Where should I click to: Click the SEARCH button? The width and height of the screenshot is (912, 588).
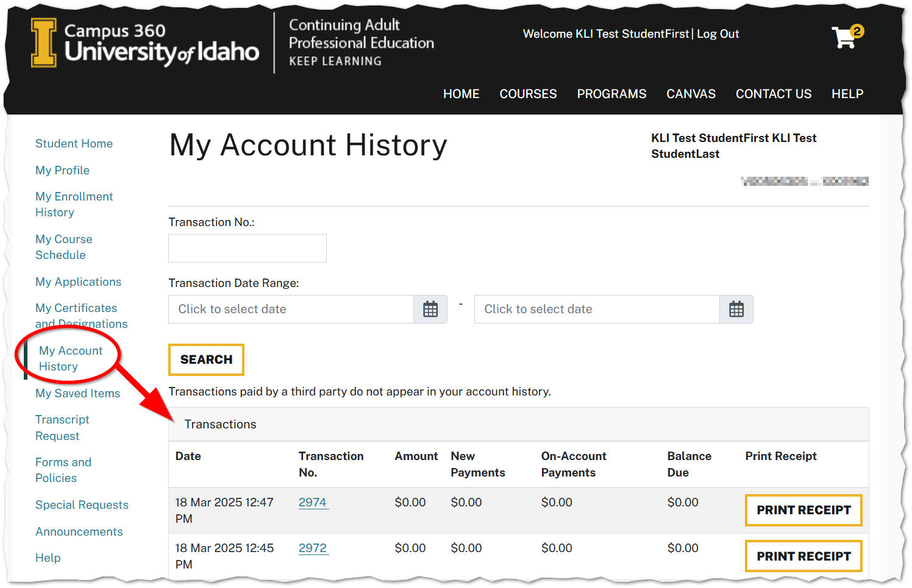[x=206, y=360]
